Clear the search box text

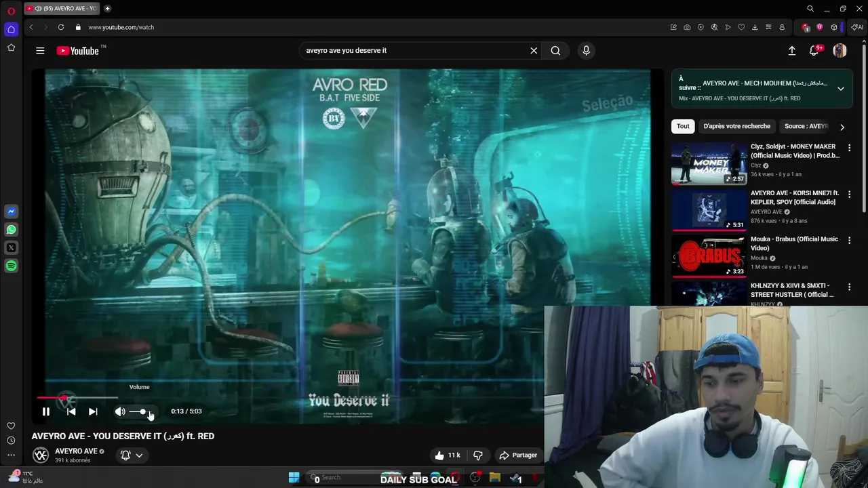pos(534,50)
